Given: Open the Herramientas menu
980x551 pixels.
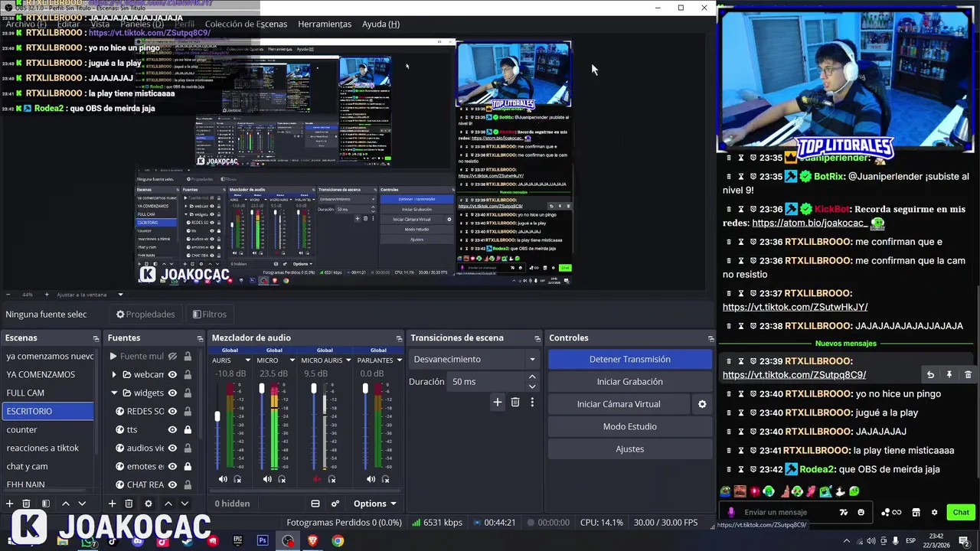Looking at the screenshot, I should [x=325, y=24].
